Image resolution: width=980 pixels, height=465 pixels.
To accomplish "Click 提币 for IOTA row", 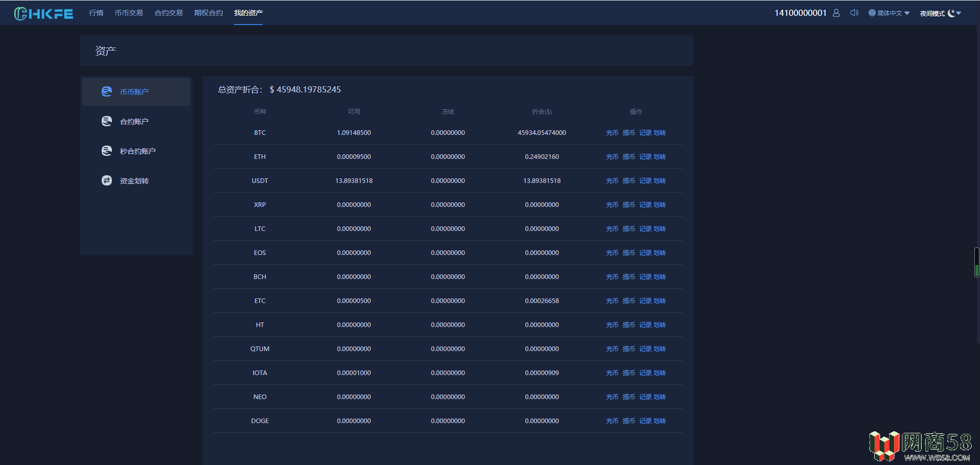I will coord(629,373).
